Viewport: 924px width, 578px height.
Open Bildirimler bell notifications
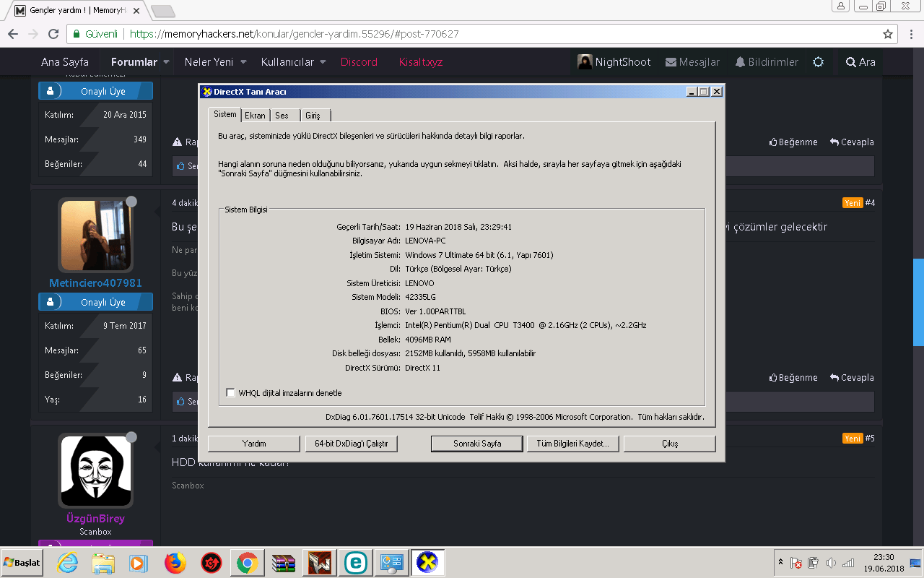767,62
